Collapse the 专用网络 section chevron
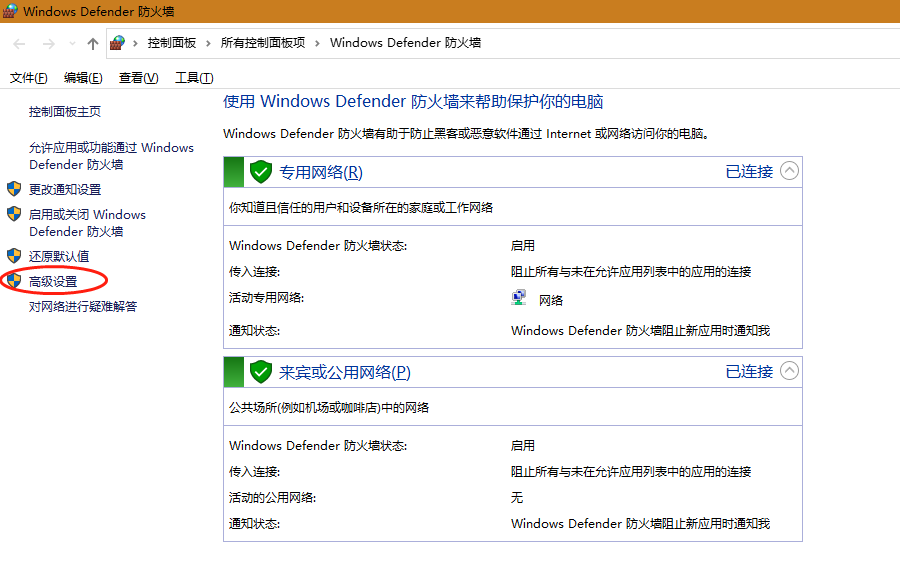 (x=789, y=171)
